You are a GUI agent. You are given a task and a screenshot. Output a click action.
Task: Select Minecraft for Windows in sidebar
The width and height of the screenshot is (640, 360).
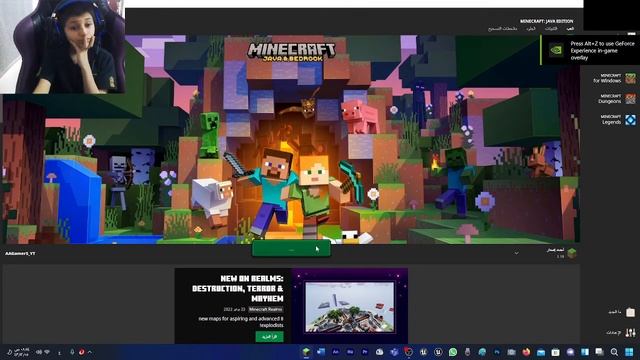coord(614,78)
